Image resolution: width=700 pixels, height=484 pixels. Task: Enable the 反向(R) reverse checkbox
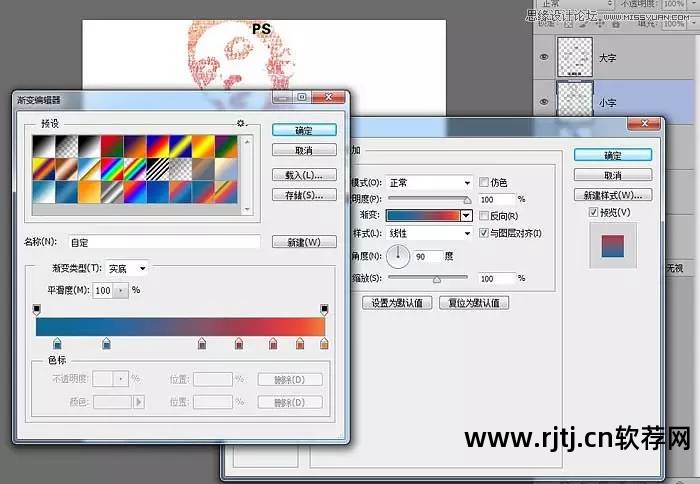[x=483, y=216]
